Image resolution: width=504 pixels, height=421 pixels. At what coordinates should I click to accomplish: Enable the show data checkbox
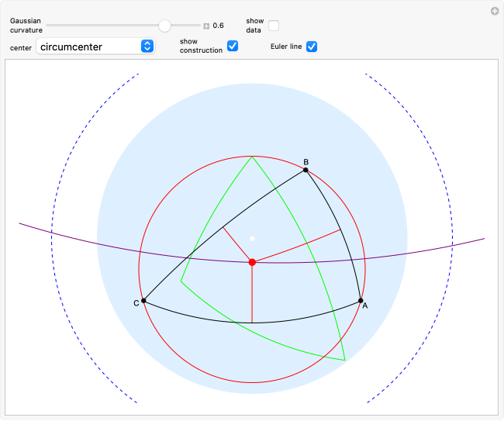coord(274,26)
